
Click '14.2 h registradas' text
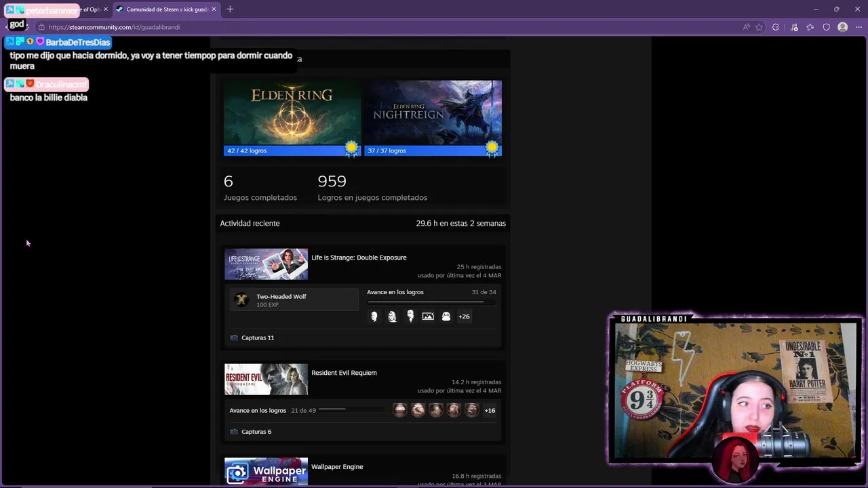click(x=476, y=382)
